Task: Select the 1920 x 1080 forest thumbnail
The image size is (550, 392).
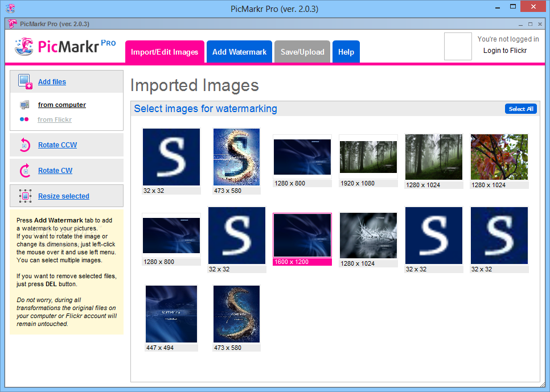Action: [368, 156]
